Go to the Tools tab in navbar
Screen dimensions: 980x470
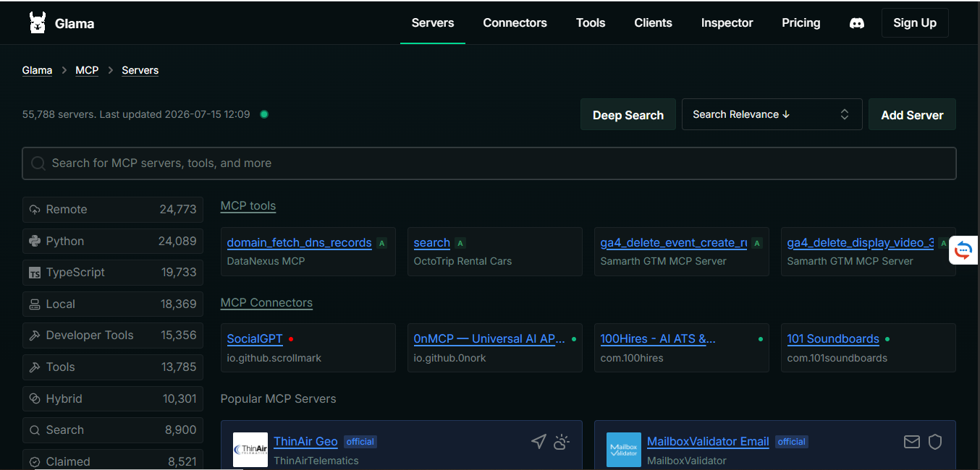591,23
